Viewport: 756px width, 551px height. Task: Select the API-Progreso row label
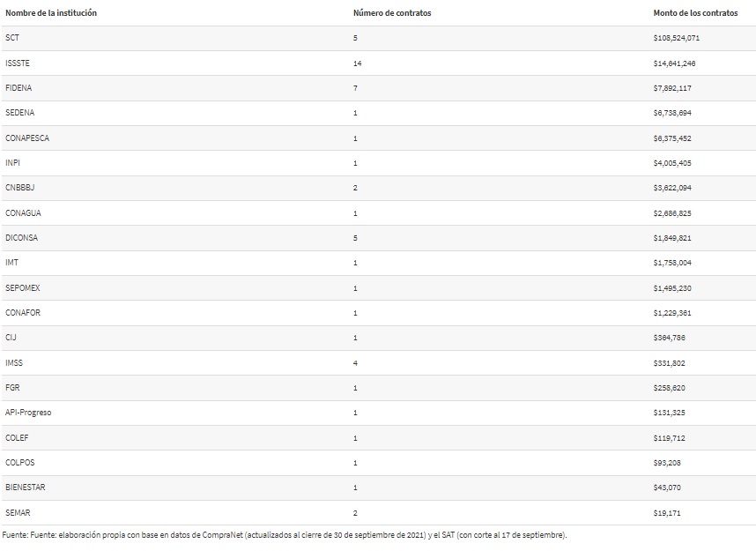(x=28, y=413)
